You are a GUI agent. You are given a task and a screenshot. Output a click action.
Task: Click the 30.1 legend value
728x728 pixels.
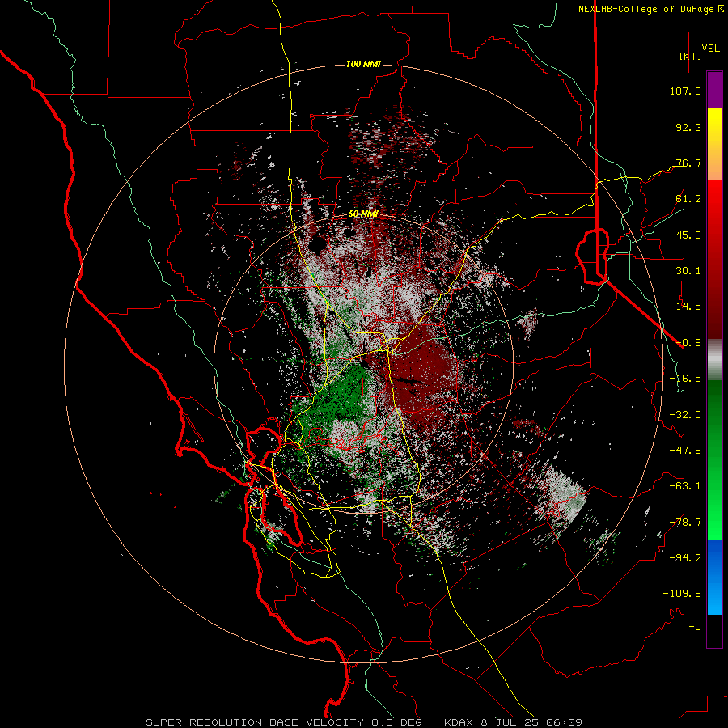click(688, 271)
